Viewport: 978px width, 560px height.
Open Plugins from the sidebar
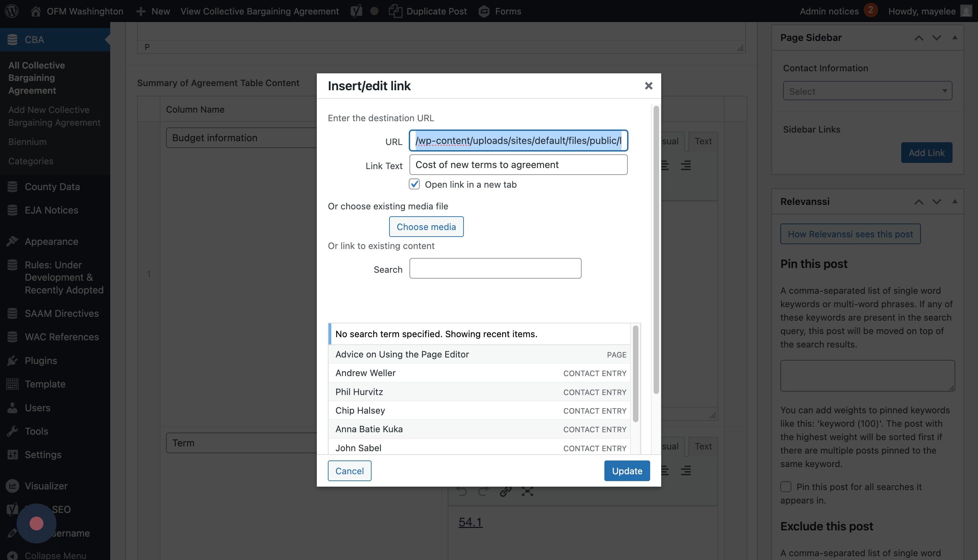(x=41, y=360)
